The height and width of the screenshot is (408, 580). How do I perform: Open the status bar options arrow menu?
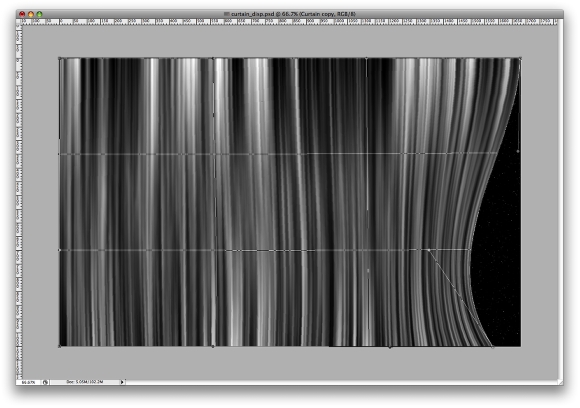pos(122,382)
